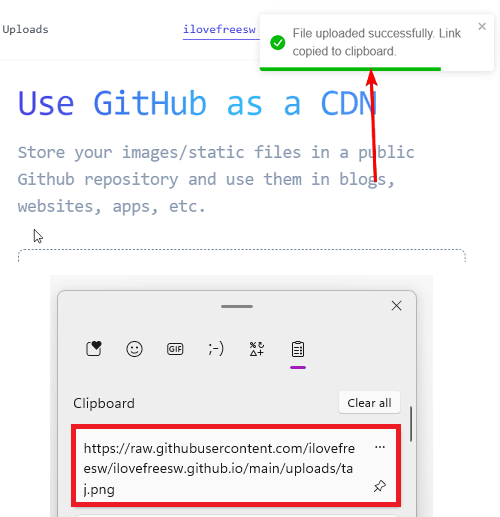Open the recently used favorites tab
This screenshot has height=517, width=500.
pos(94,349)
